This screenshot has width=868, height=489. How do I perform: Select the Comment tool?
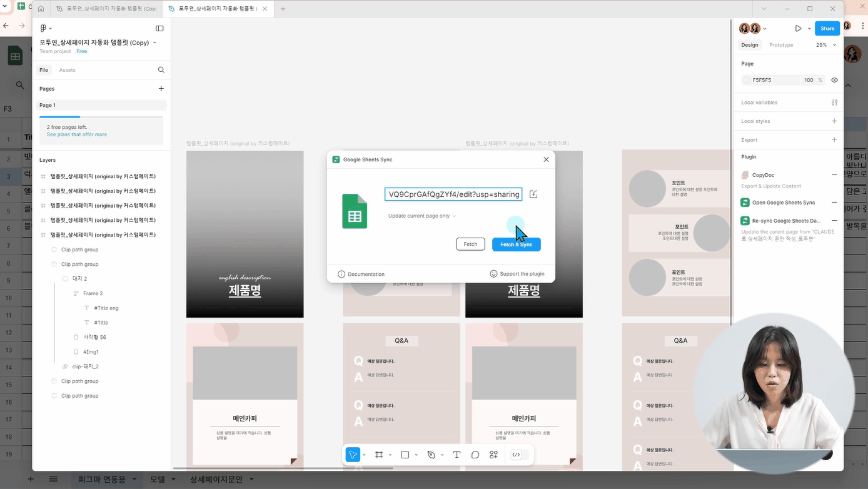[x=475, y=455]
